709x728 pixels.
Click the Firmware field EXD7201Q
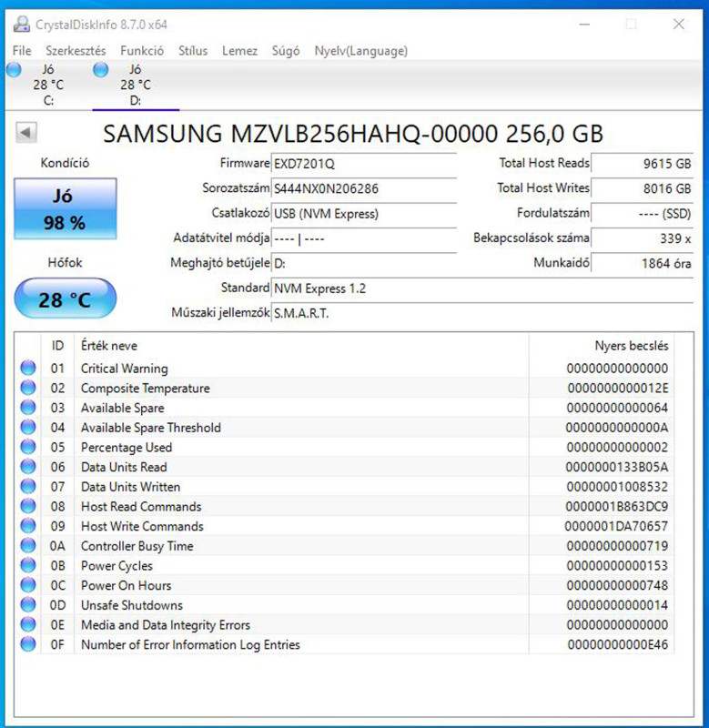(x=363, y=164)
